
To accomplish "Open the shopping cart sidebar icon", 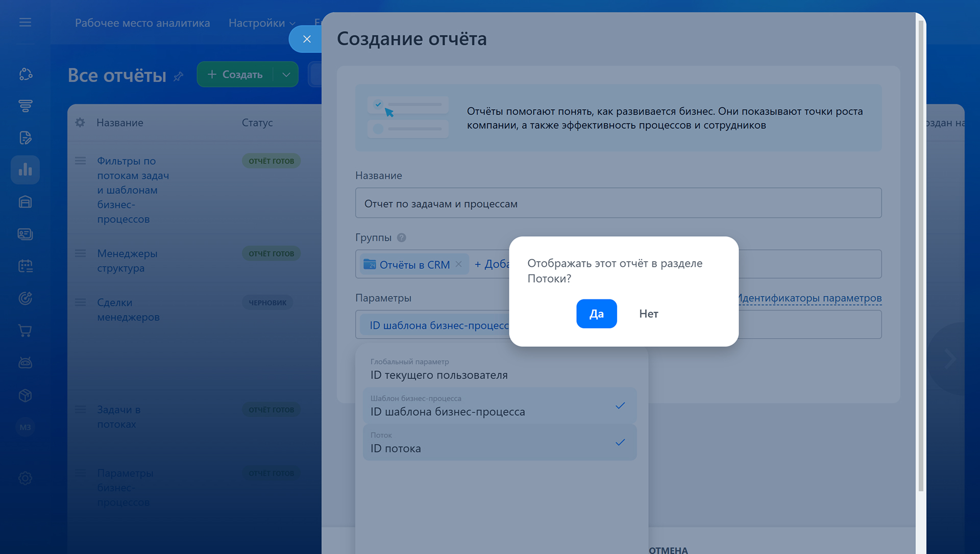I will [x=25, y=331].
